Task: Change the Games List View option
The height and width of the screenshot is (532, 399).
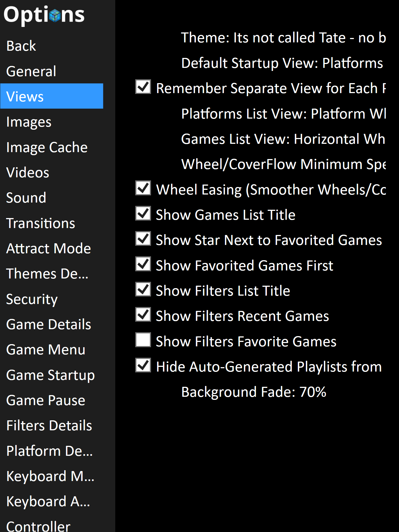Action: [x=283, y=139]
